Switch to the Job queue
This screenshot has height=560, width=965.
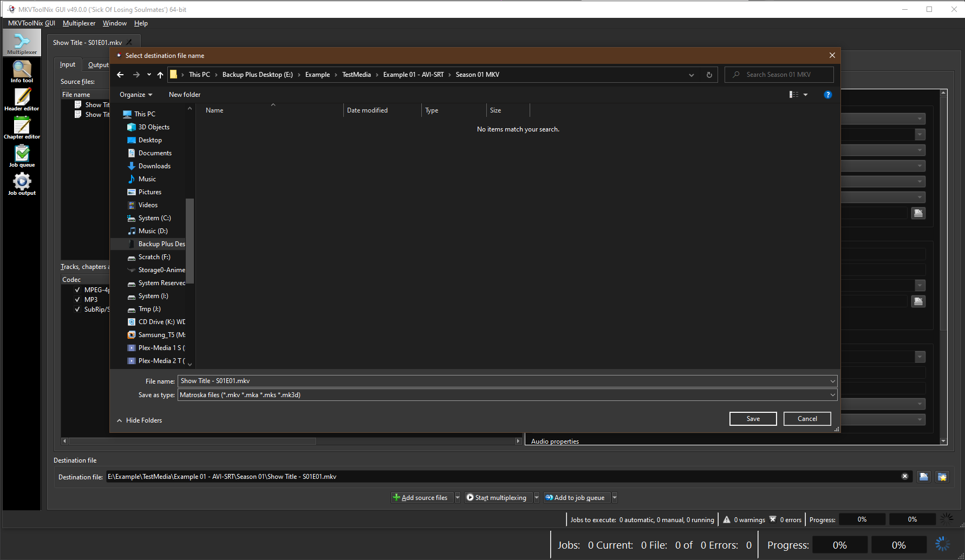[22, 156]
